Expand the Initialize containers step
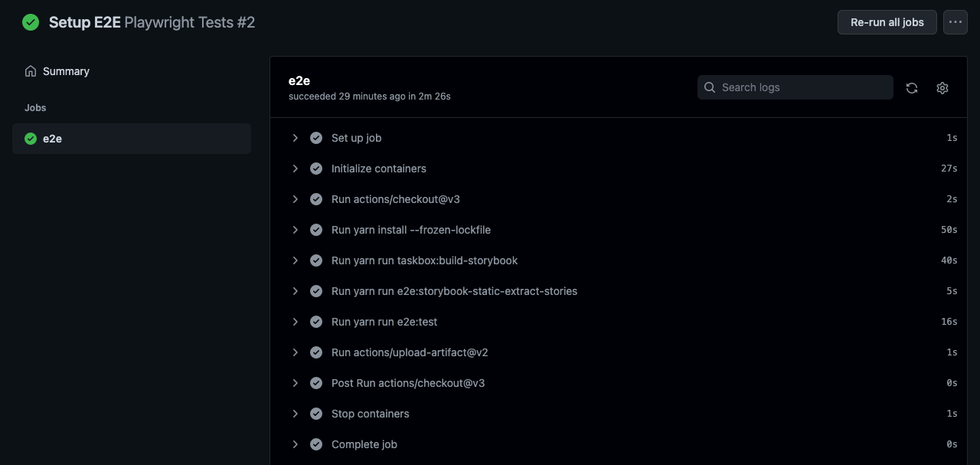 tap(296, 169)
